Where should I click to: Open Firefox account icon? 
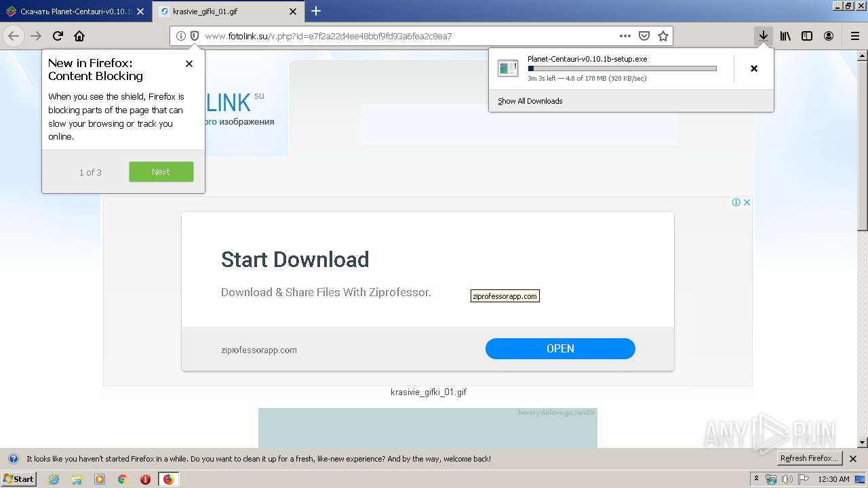pos(829,36)
